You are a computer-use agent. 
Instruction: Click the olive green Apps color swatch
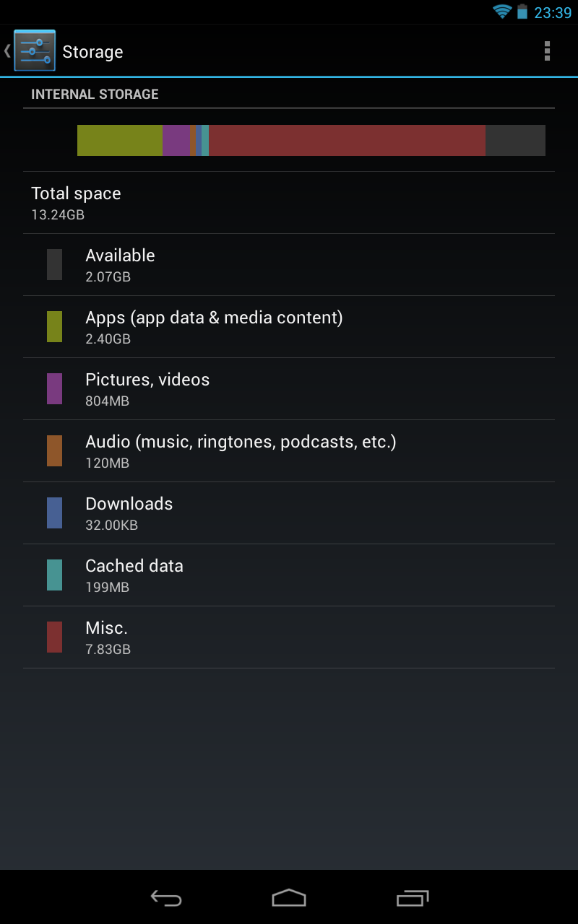click(x=54, y=327)
